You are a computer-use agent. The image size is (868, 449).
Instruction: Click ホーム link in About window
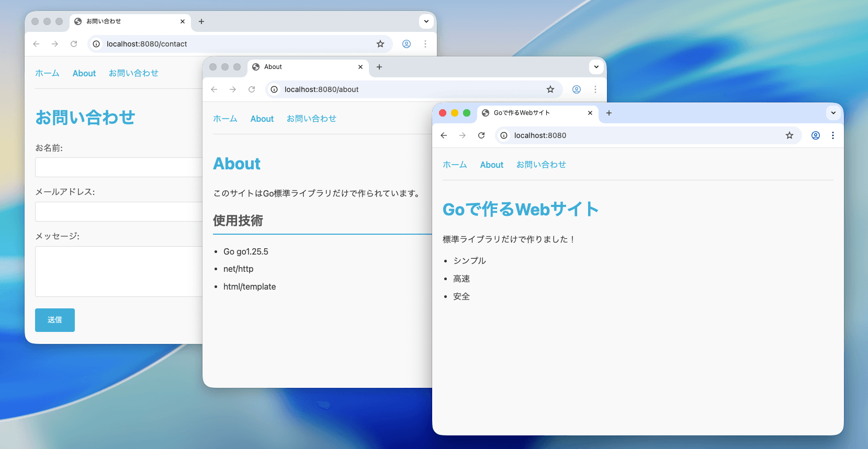(x=225, y=119)
